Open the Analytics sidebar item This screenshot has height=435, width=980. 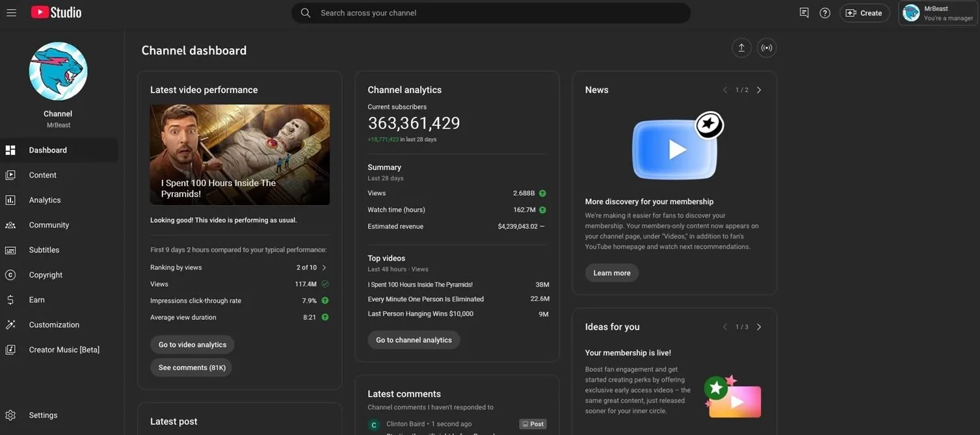[44, 200]
